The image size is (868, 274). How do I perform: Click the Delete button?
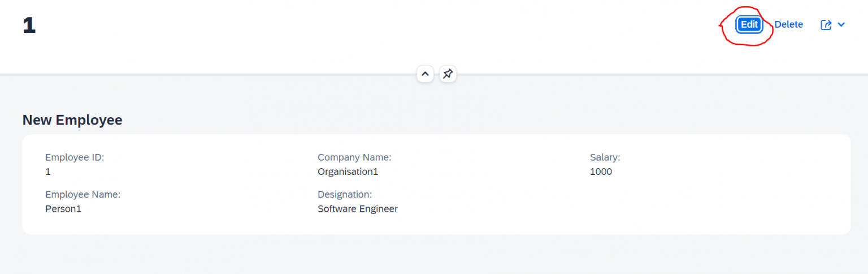click(x=788, y=25)
